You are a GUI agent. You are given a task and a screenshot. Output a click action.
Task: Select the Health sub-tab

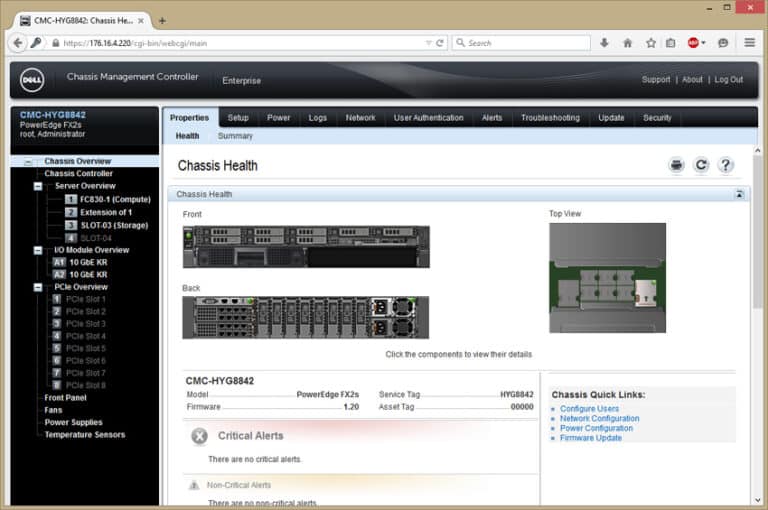coord(187,136)
